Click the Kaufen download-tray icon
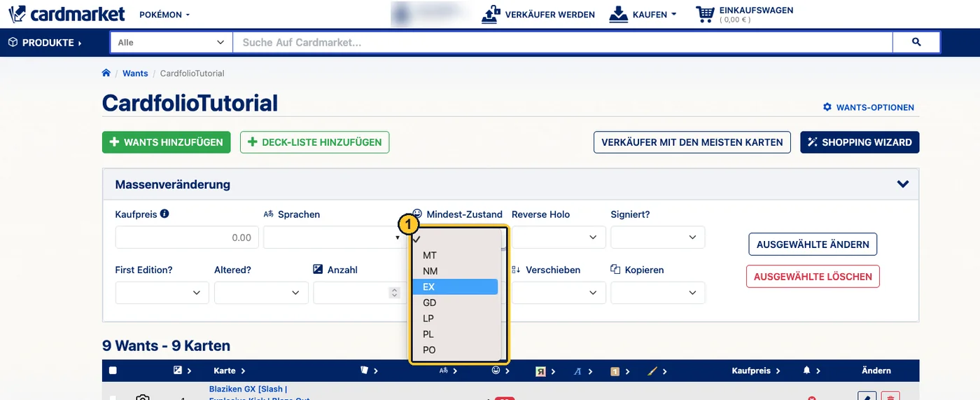The width and height of the screenshot is (980, 400). coord(619,14)
